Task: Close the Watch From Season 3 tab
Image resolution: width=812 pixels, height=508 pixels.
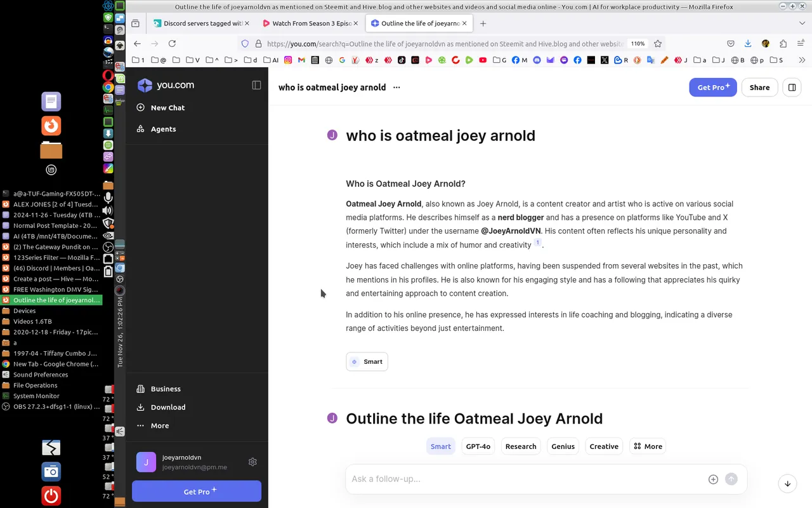Action: pos(356,23)
